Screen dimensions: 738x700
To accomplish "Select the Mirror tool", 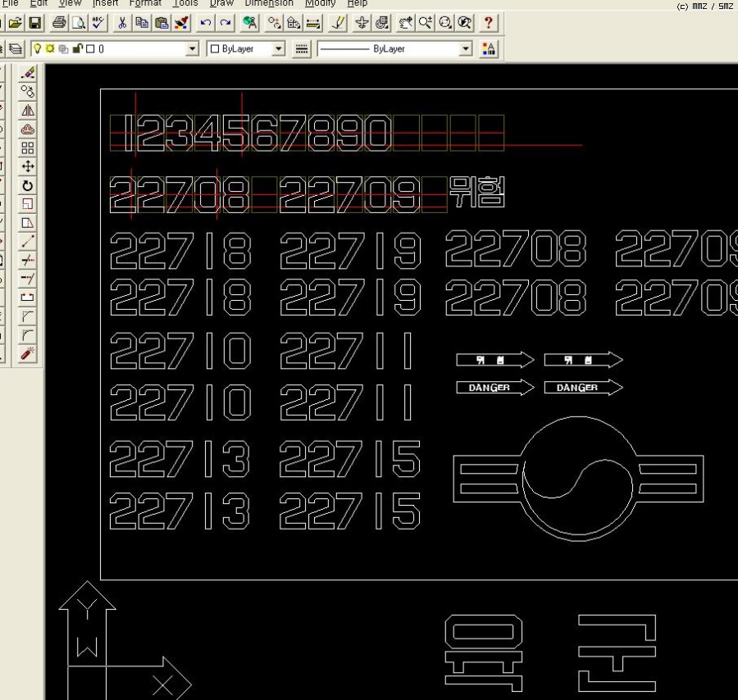I will 28,110.
